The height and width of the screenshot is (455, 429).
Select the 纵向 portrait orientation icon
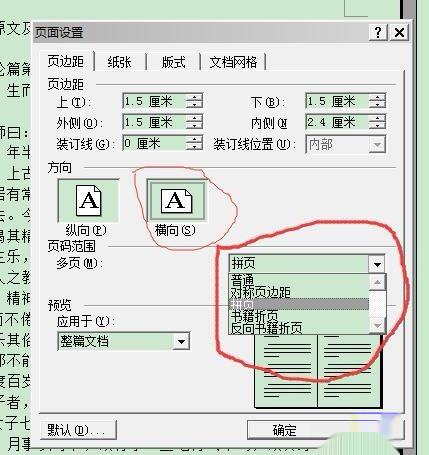tap(88, 200)
